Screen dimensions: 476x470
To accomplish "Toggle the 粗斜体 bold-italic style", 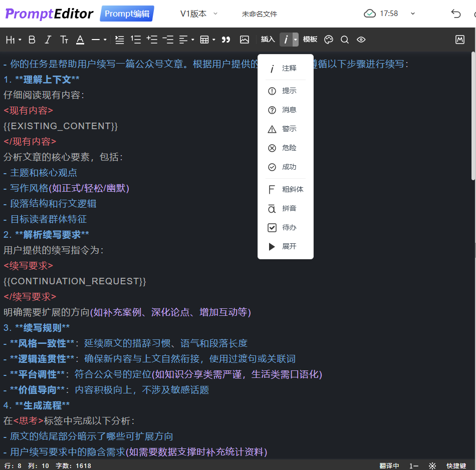I will [286, 189].
